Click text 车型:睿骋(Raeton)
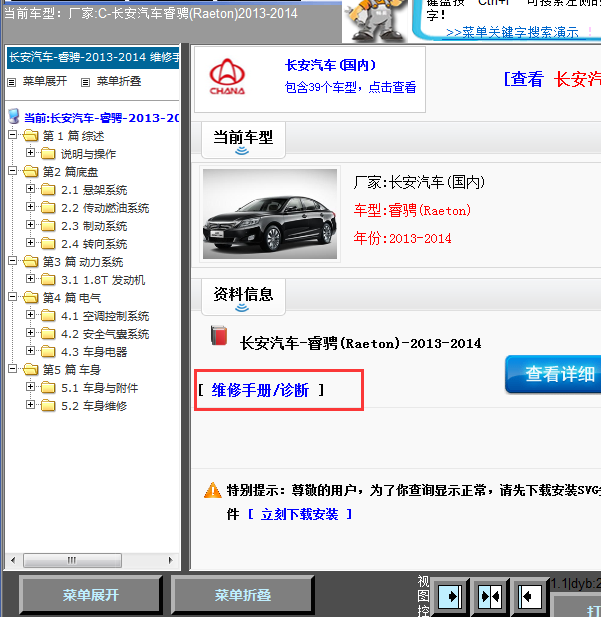Screen dimensions: 601x617 tap(412, 211)
